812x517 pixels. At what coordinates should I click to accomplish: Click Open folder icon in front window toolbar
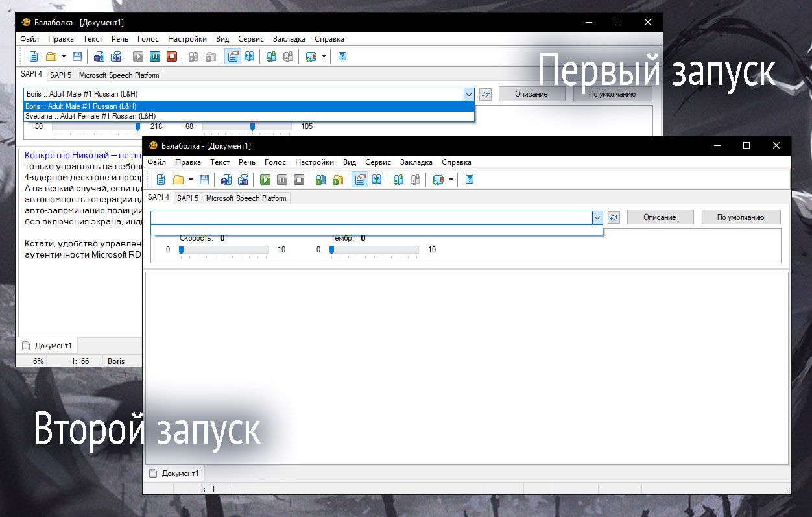click(x=177, y=180)
